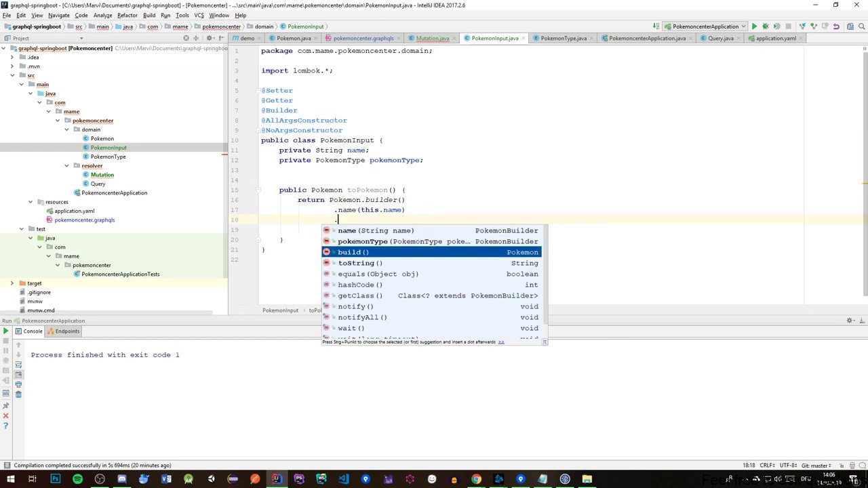Collapse all in Project panel
Image resolution: width=868 pixels, height=488 pixels.
197,38
